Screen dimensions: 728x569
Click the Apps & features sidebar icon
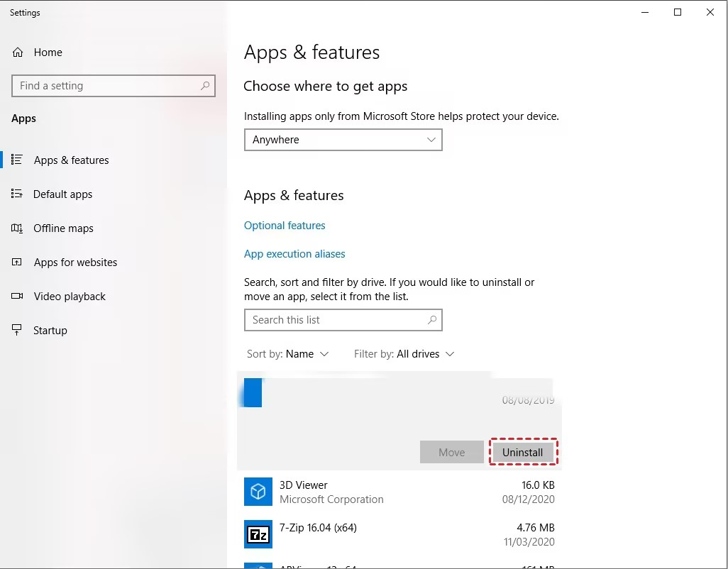coord(18,160)
